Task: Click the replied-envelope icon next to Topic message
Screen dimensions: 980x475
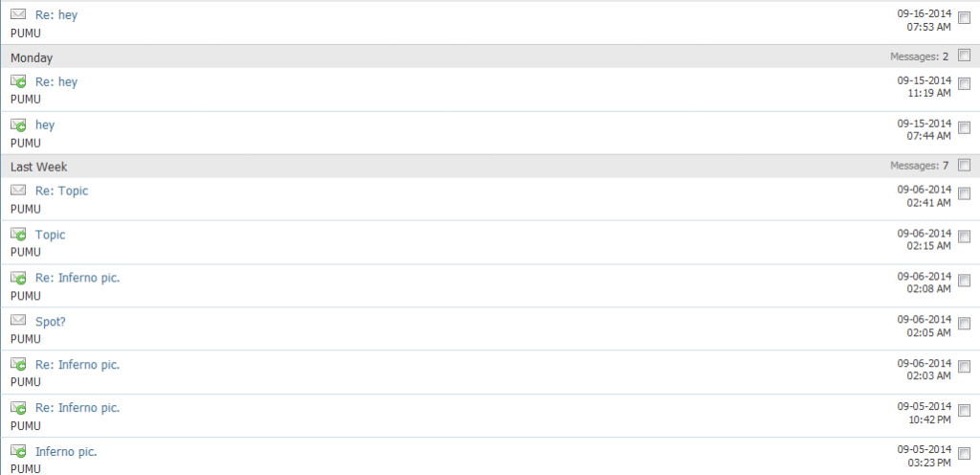Action: (18, 235)
